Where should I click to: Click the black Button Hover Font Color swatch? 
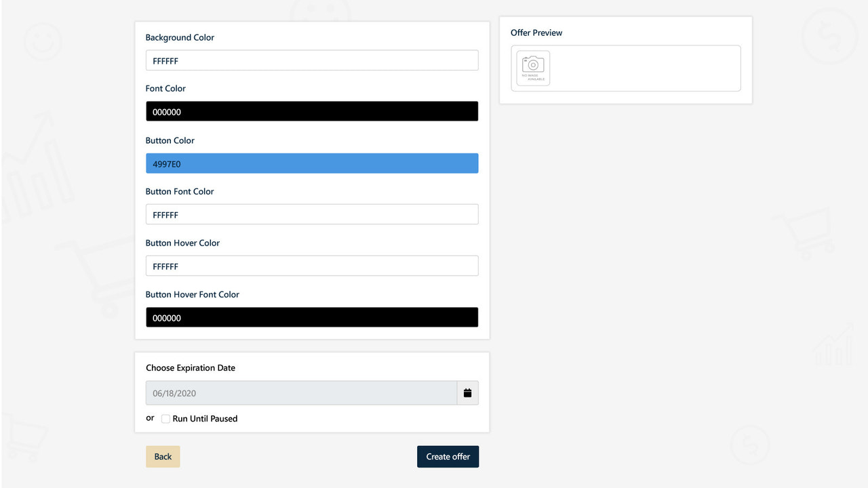[x=312, y=317]
